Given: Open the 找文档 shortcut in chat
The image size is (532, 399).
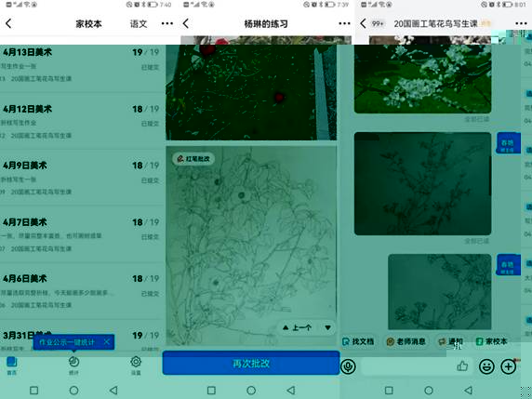Looking at the screenshot, I should pyautogui.click(x=358, y=341).
